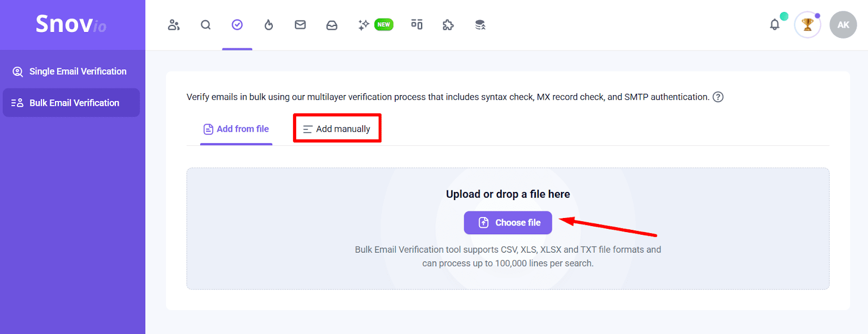This screenshot has width=868, height=334.
Task: Open the inbox tray icon
Action: pos(332,25)
